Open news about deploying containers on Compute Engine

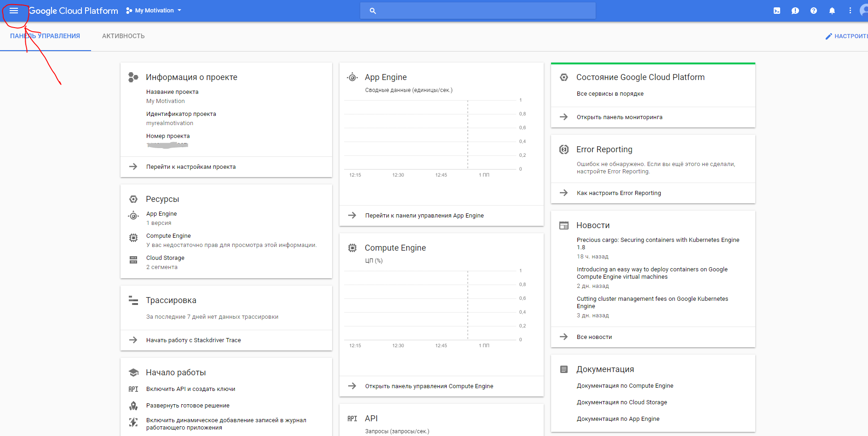[x=652, y=273]
